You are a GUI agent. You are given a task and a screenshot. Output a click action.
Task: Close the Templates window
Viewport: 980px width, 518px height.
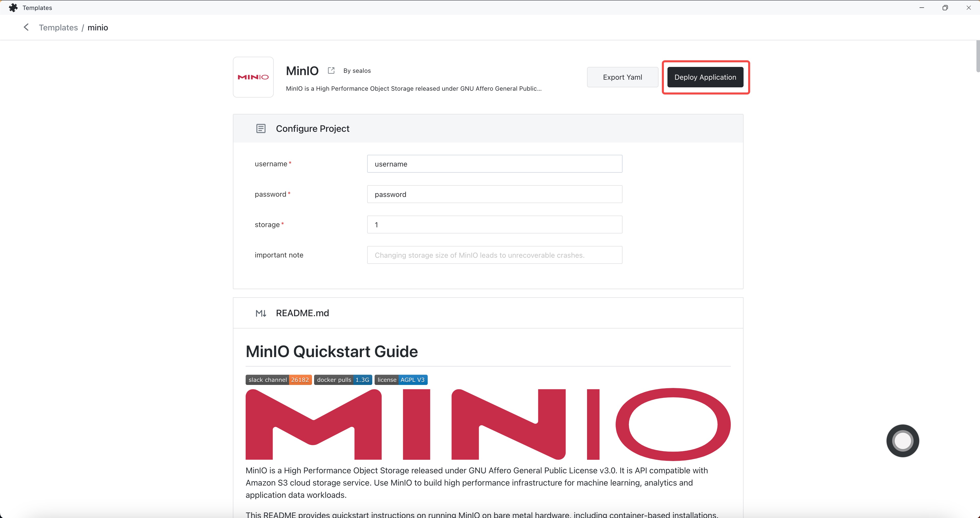969,8
